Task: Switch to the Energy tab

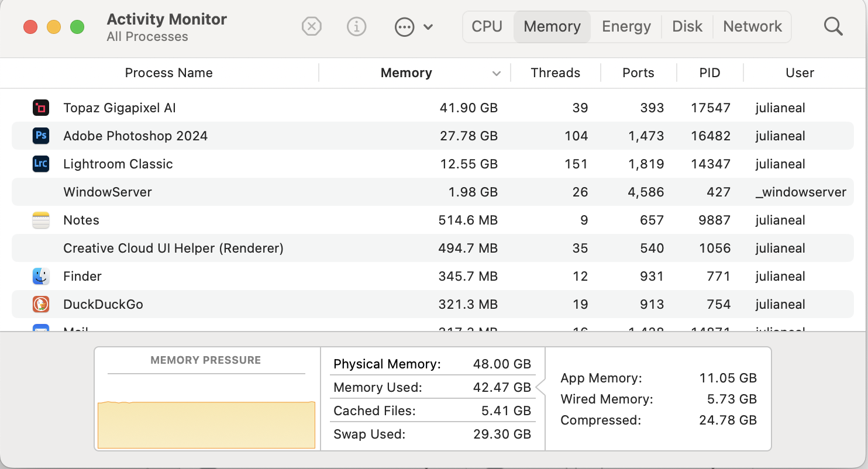Action: 626,26
